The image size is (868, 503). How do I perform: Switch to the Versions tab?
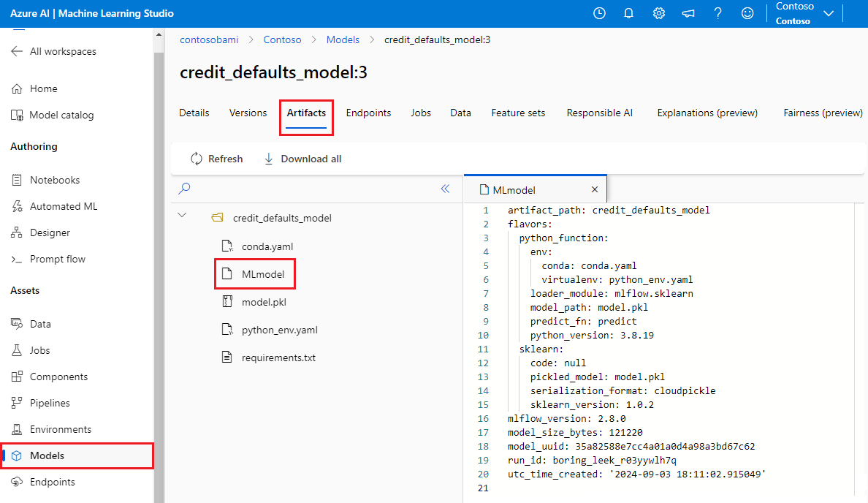[248, 113]
